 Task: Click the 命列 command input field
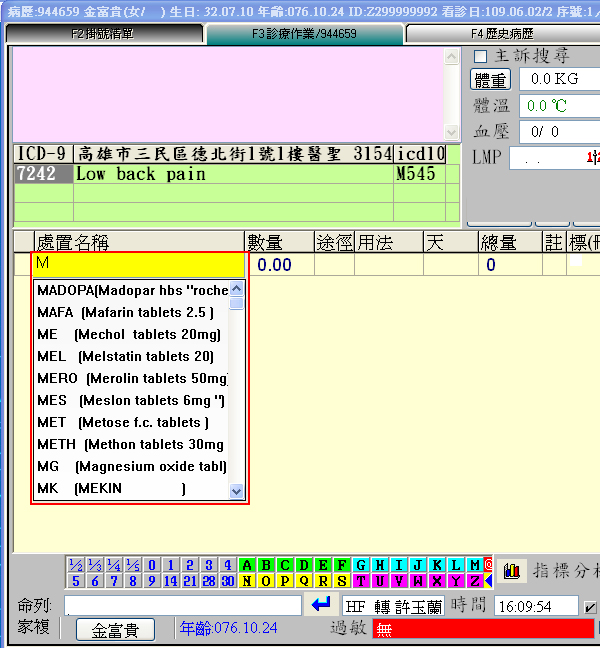click(x=183, y=606)
